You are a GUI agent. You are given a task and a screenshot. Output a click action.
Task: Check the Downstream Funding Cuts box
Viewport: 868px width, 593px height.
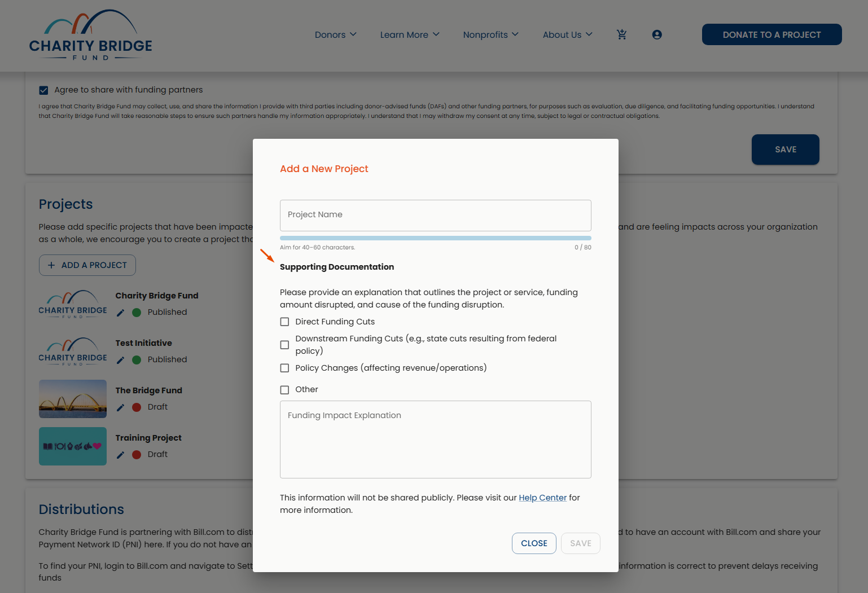point(284,345)
